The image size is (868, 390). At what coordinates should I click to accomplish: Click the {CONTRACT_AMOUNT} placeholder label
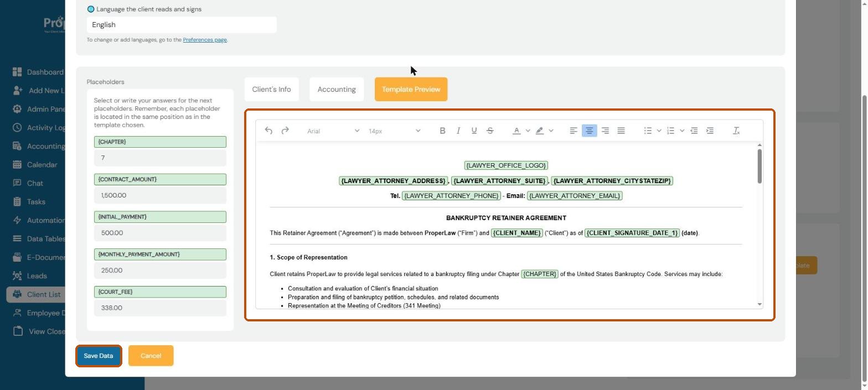point(160,179)
